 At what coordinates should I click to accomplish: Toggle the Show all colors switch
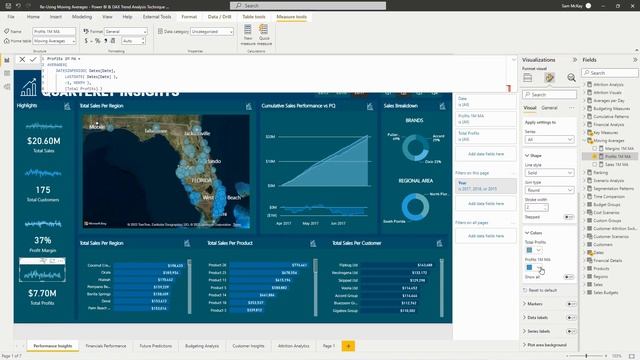pyautogui.click(x=569, y=277)
